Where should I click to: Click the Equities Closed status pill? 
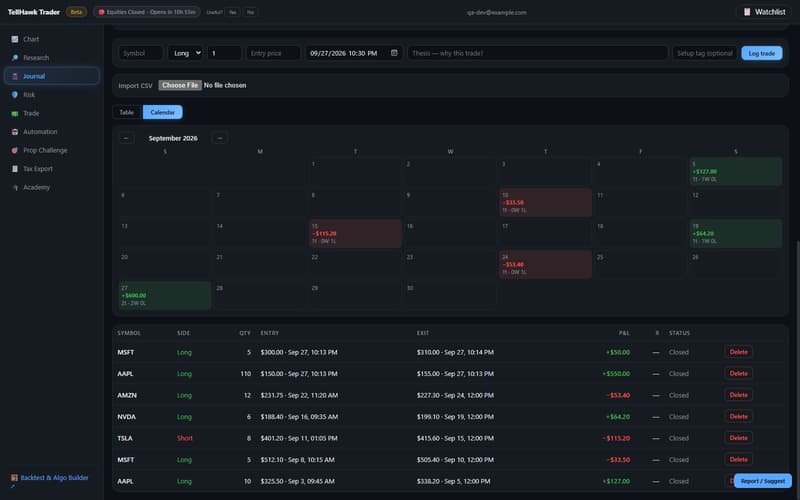point(147,12)
